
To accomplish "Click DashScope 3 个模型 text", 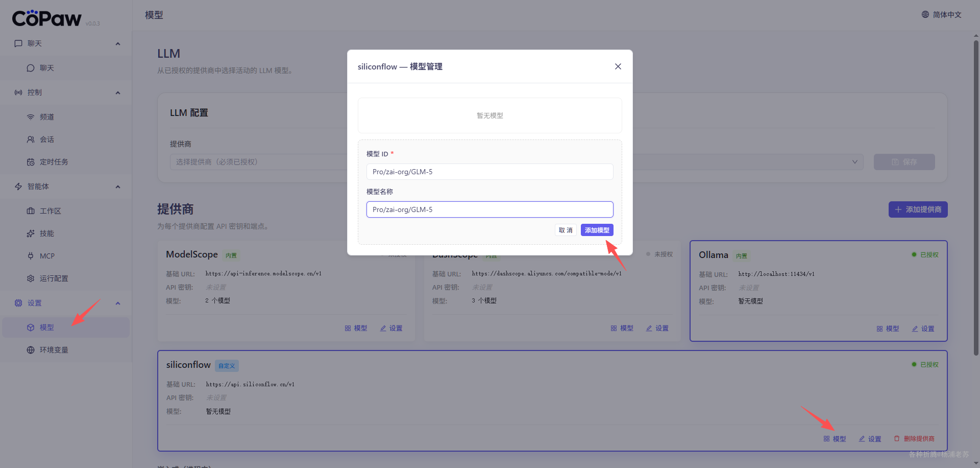I will click(484, 300).
